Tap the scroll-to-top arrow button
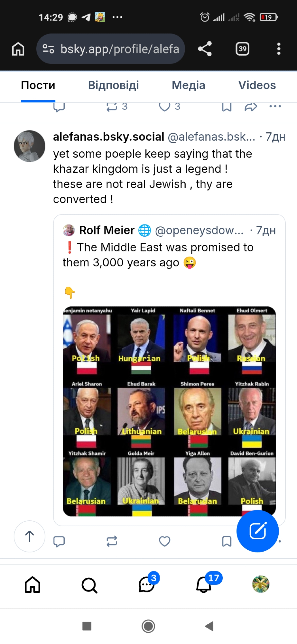This screenshot has height=644, width=297. coord(30,536)
